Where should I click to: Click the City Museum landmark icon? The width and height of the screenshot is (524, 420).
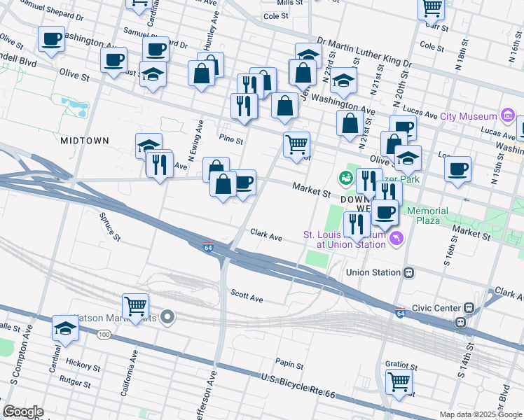(508, 115)
